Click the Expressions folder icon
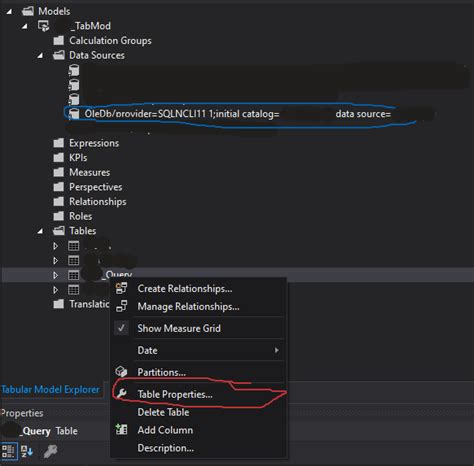Image resolution: width=474 pixels, height=466 pixels. [59, 143]
